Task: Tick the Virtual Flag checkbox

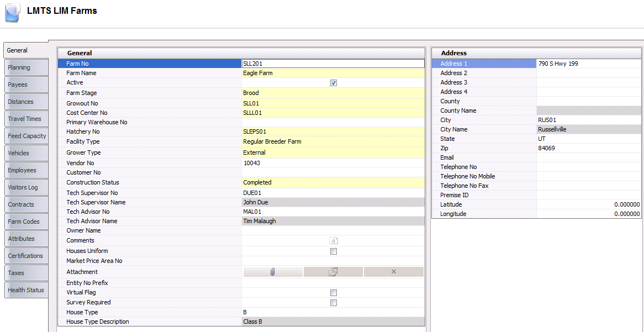Action: click(334, 293)
